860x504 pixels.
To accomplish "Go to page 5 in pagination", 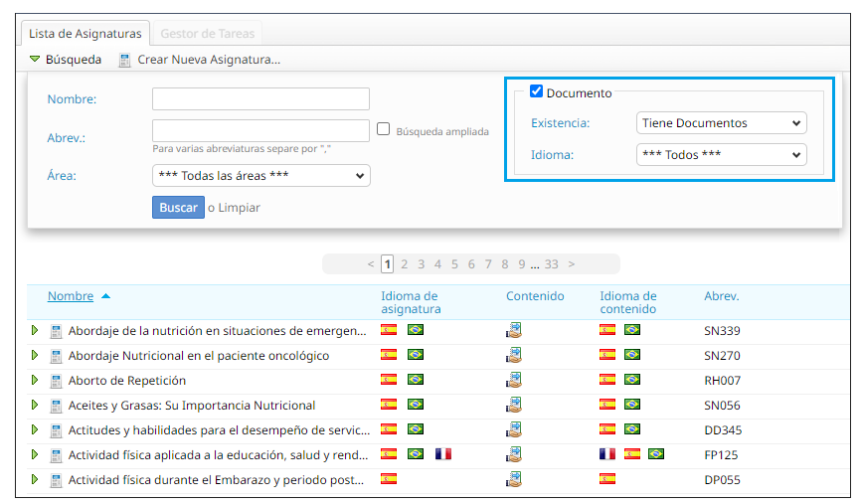I will [x=454, y=264].
